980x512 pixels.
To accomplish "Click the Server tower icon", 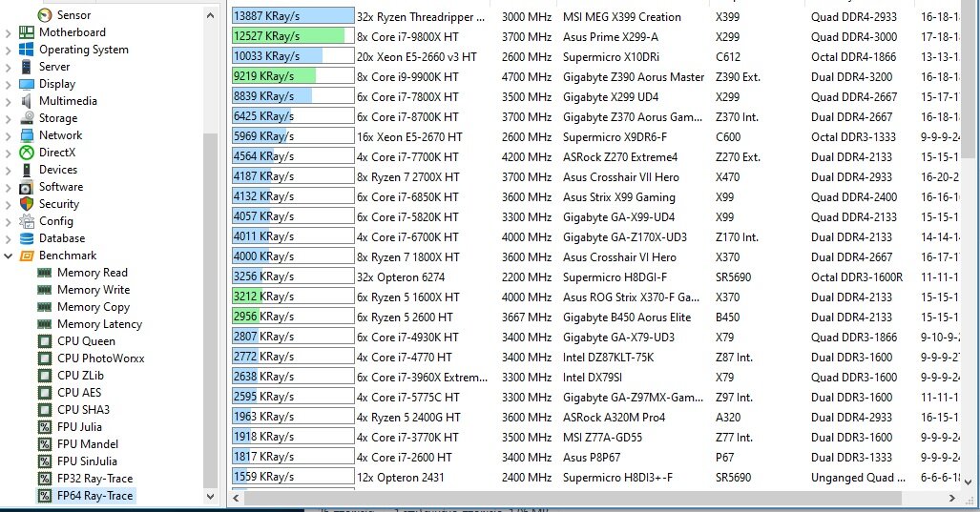I will (27, 66).
